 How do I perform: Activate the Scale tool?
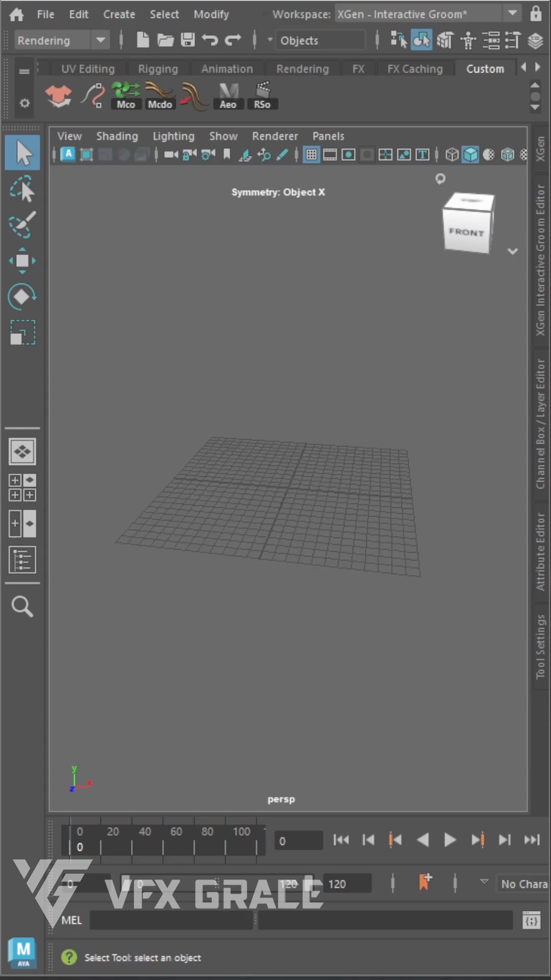[x=22, y=332]
